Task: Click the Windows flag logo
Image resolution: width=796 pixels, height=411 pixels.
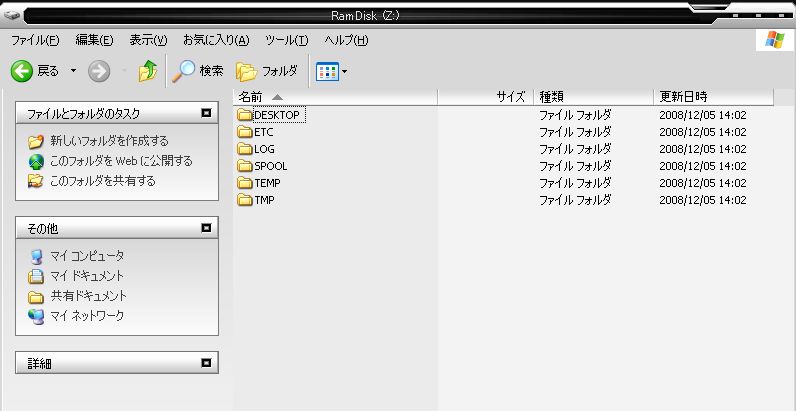Action: [775, 40]
